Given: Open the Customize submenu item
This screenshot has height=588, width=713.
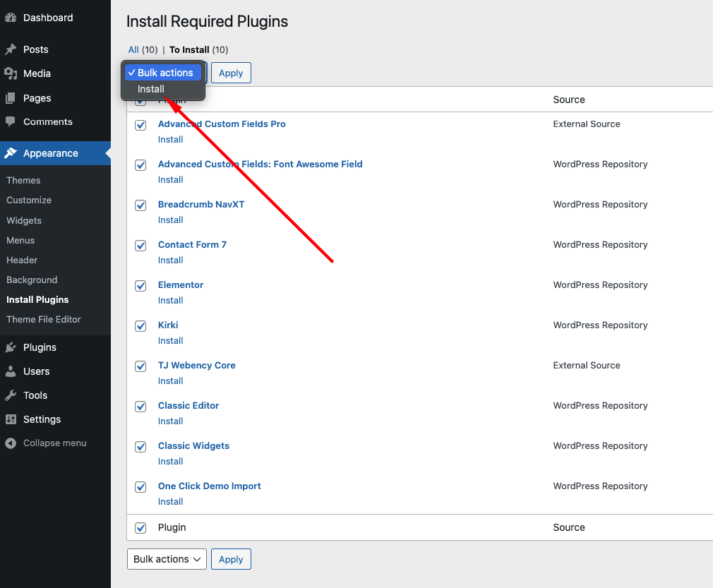Looking at the screenshot, I should point(29,200).
